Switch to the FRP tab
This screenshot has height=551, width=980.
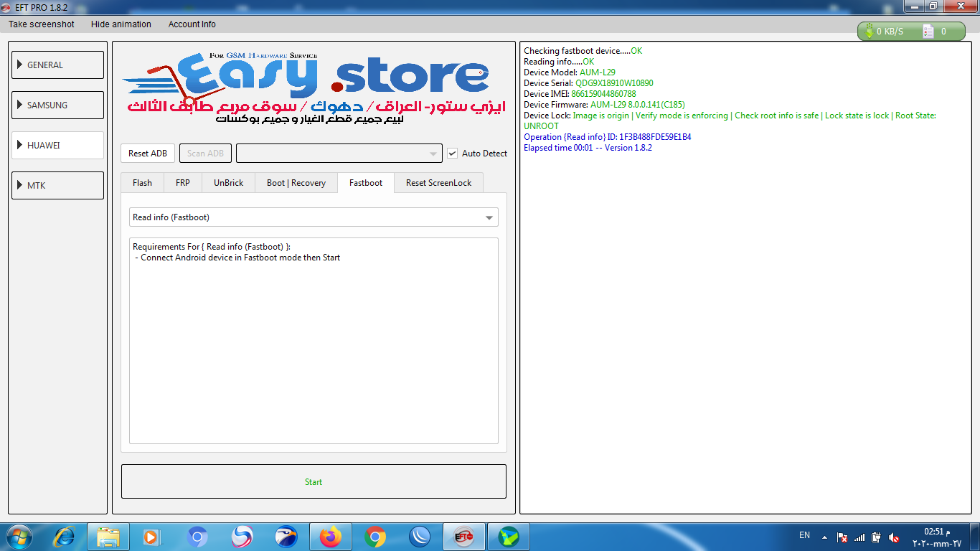click(x=183, y=183)
